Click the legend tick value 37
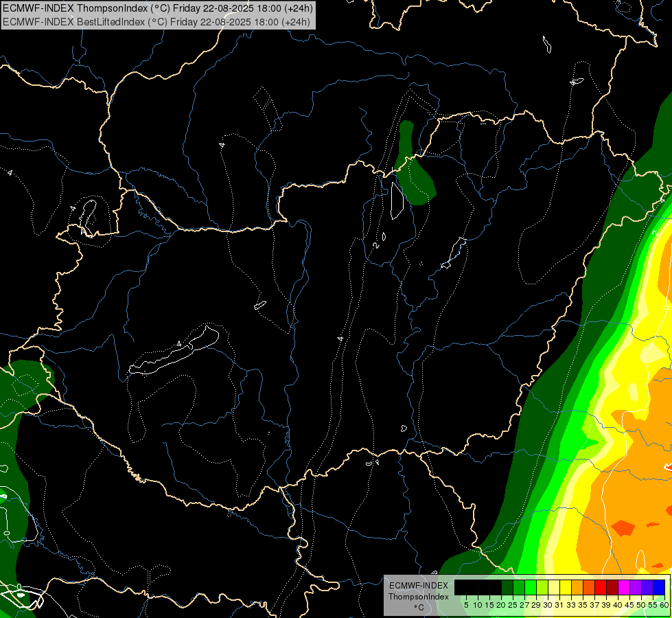The width and height of the screenshot is (672, 618). click(x=594, y=605)
